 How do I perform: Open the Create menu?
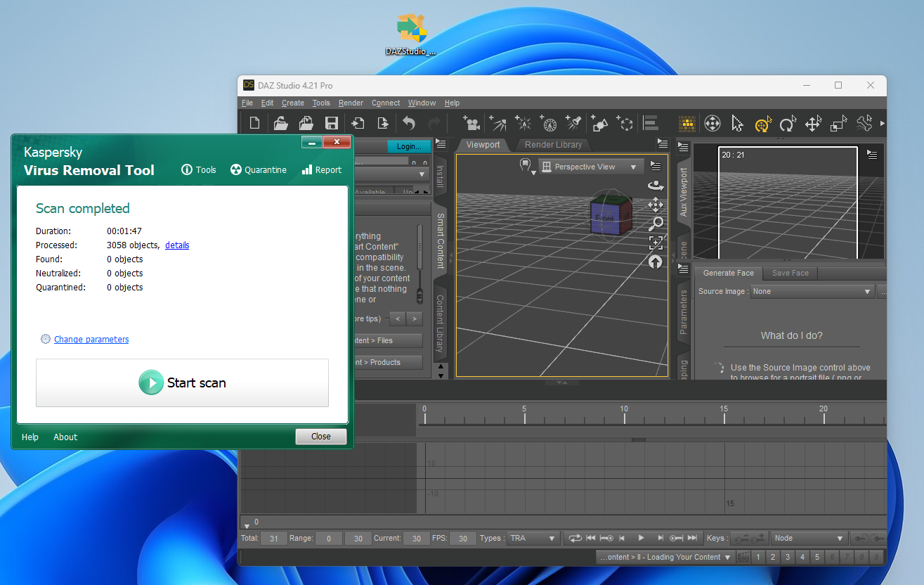click(293, 103)
